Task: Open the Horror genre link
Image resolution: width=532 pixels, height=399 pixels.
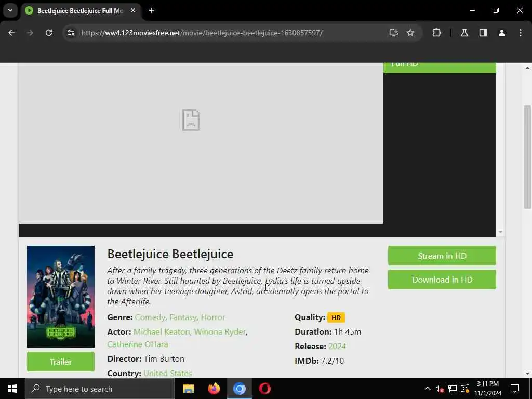Action: [212, 317]
